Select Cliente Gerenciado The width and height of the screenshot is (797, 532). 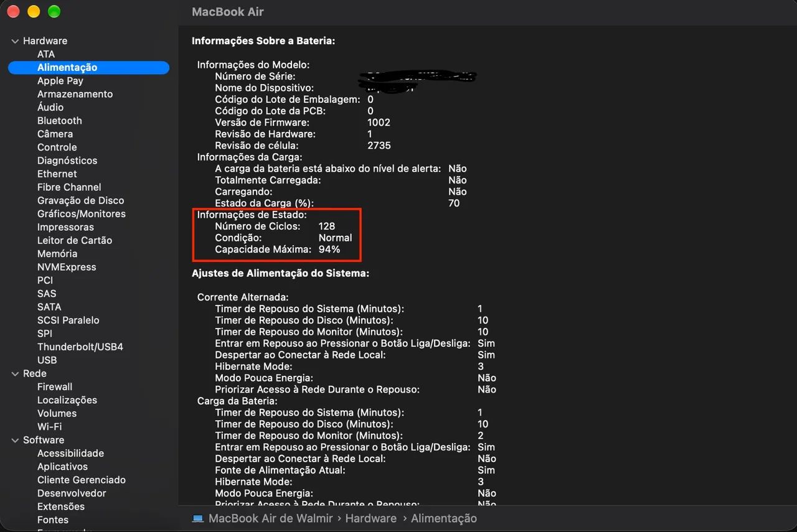82,480
